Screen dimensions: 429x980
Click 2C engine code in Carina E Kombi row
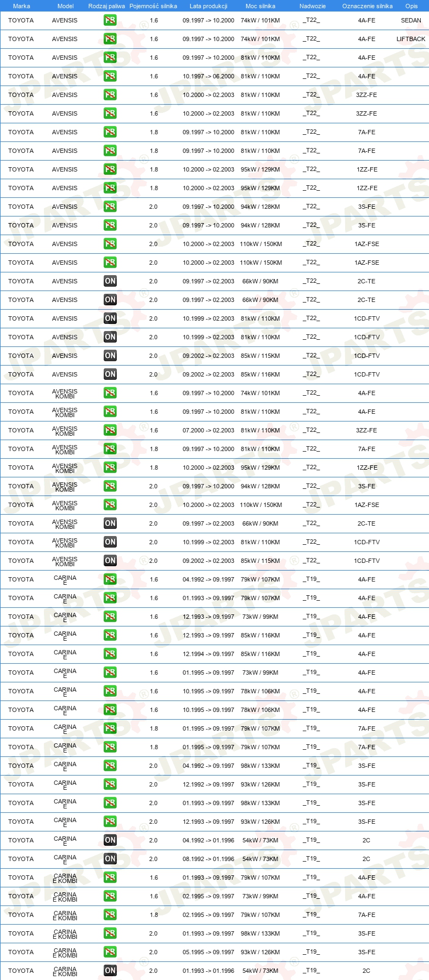pyautogui.click(x=366, y=971)
